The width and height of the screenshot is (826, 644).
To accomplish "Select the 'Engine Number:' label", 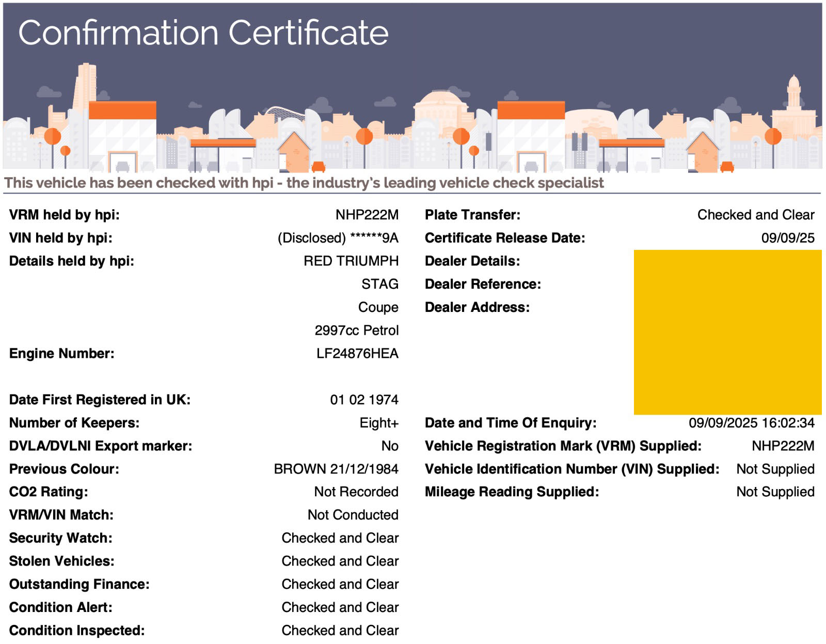I will pyautogui.click(x=62, y=354).
